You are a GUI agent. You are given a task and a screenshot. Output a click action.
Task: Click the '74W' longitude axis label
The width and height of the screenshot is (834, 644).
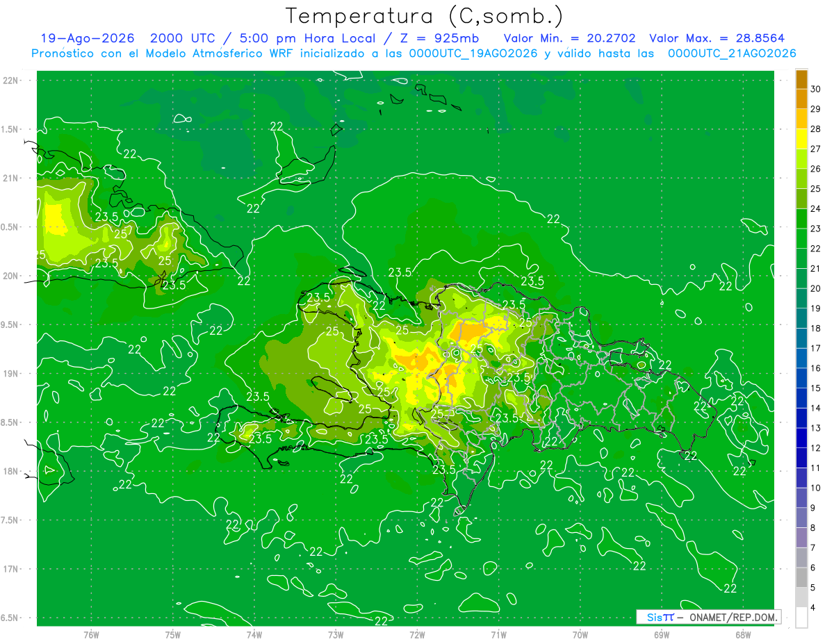[254, 635]
